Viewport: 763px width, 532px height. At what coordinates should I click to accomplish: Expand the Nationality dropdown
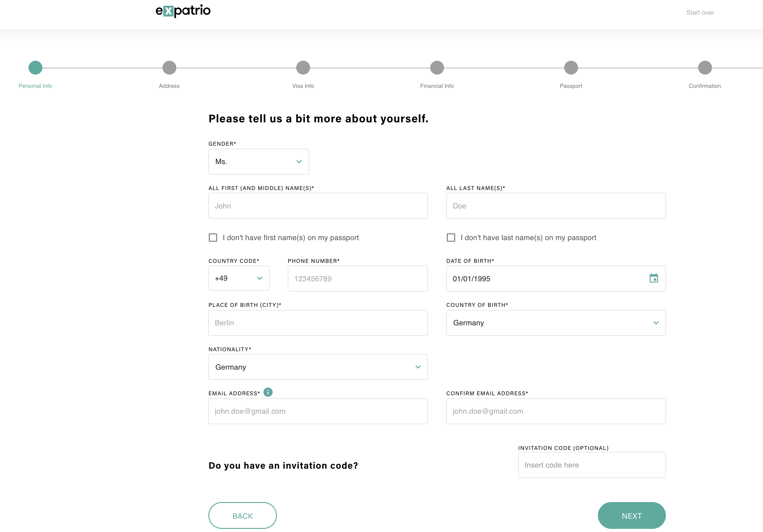pyautogui.click(x=318, y=367)
